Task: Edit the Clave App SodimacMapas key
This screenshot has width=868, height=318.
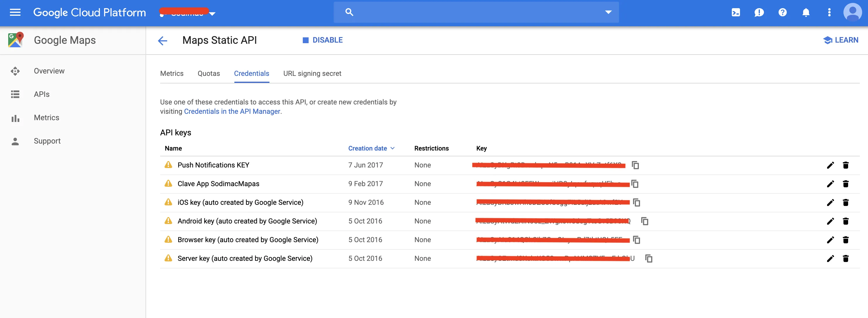Action: (830, 184)
